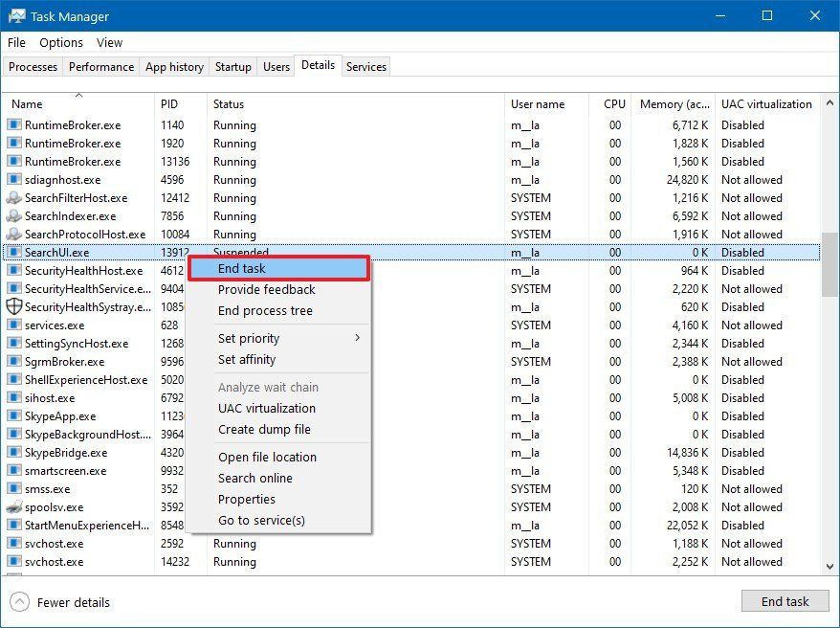Collapse view using the Fewer details chevron
840x628 pixels.
coord(21,602)
